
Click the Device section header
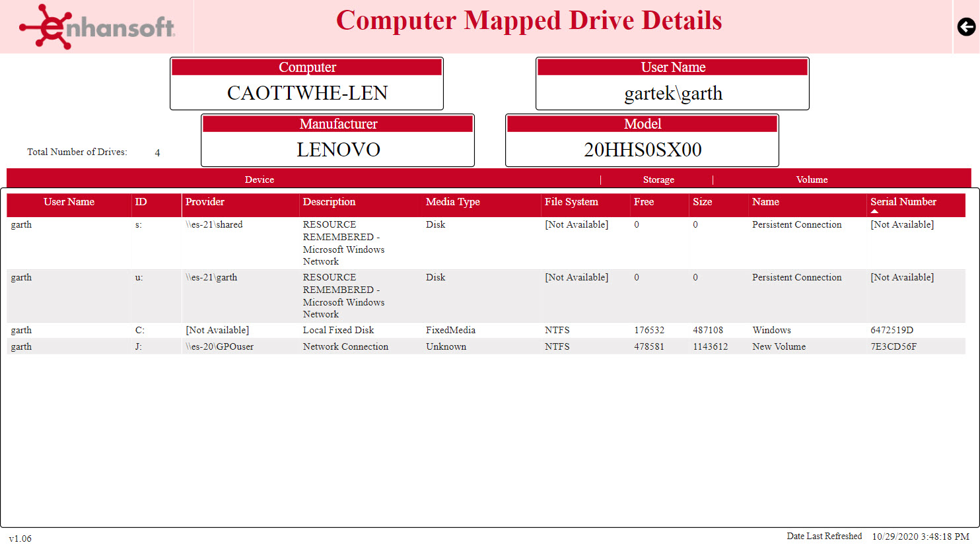(x=260, y=179)
